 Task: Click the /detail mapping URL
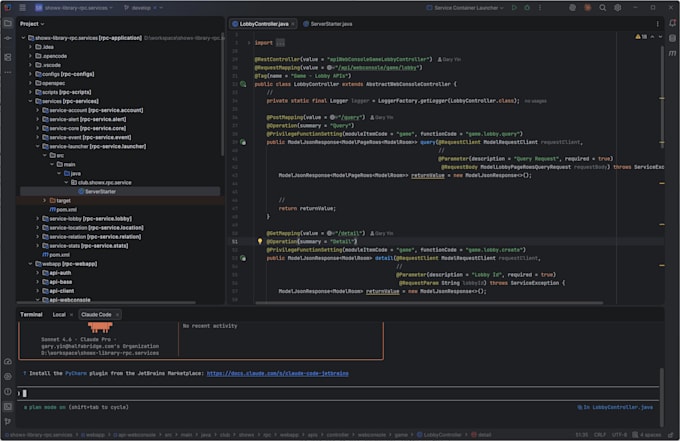click(349, 233)
